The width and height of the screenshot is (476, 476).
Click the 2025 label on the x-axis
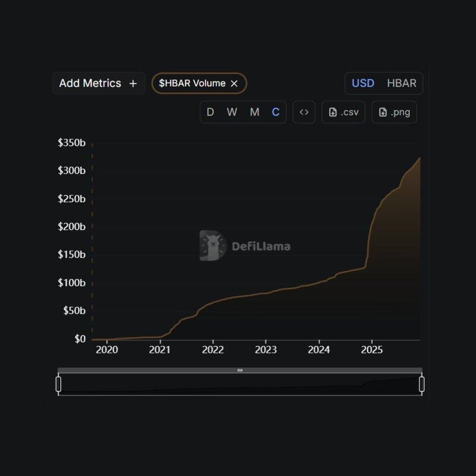(372, 349)
